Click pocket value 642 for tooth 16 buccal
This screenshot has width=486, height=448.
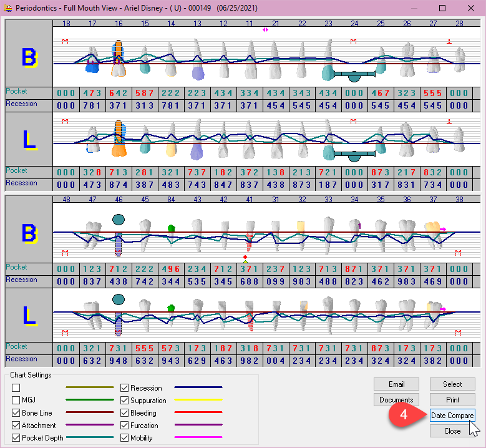tap(119, 93)
